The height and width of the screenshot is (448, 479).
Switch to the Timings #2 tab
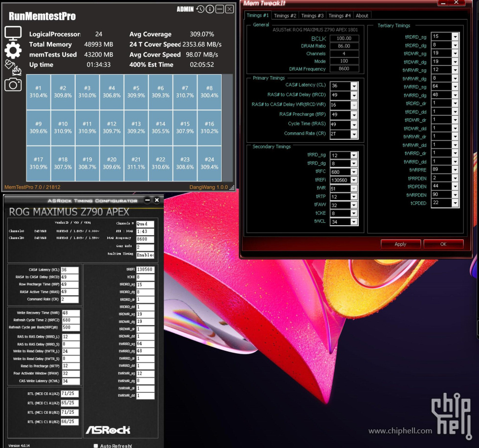click(285, 16)
